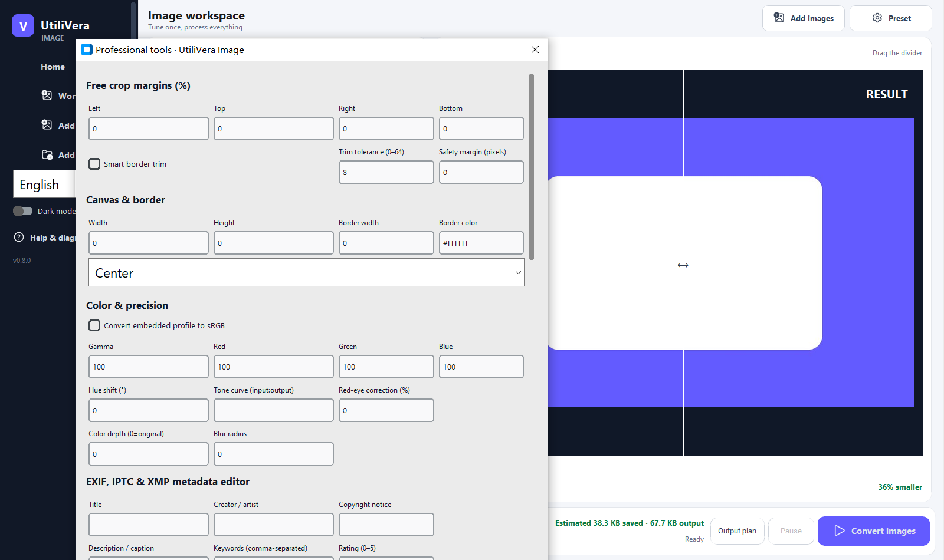Screen dimensions: 944x560
Task: Click the Top crop margin field
Action: [x=274, y=129]
